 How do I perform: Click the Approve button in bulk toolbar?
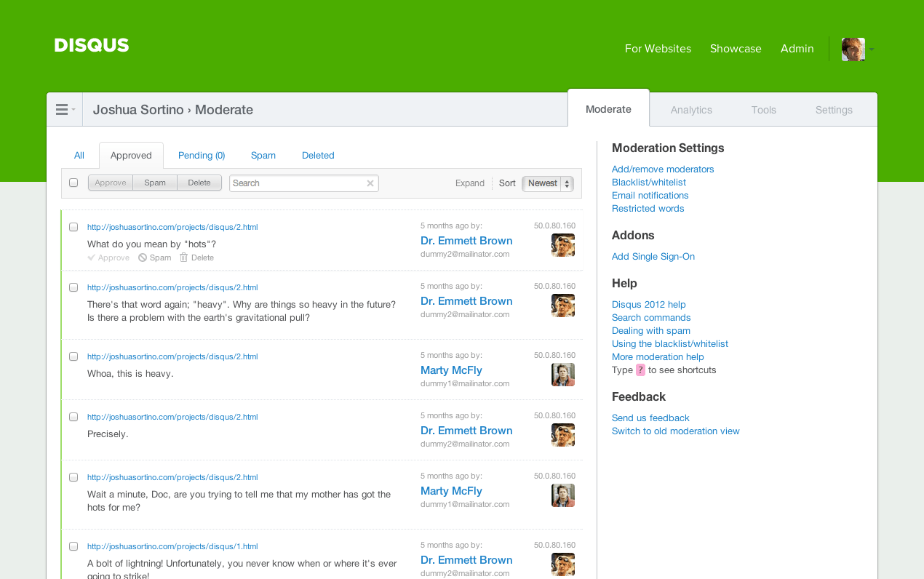point(111,183)
